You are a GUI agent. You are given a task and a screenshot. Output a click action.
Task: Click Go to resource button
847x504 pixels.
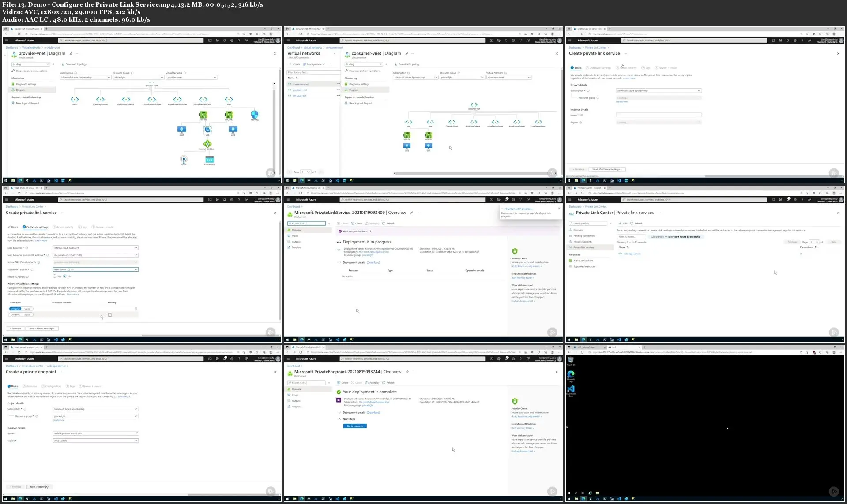pyautogui.click(x=355, y=426)
